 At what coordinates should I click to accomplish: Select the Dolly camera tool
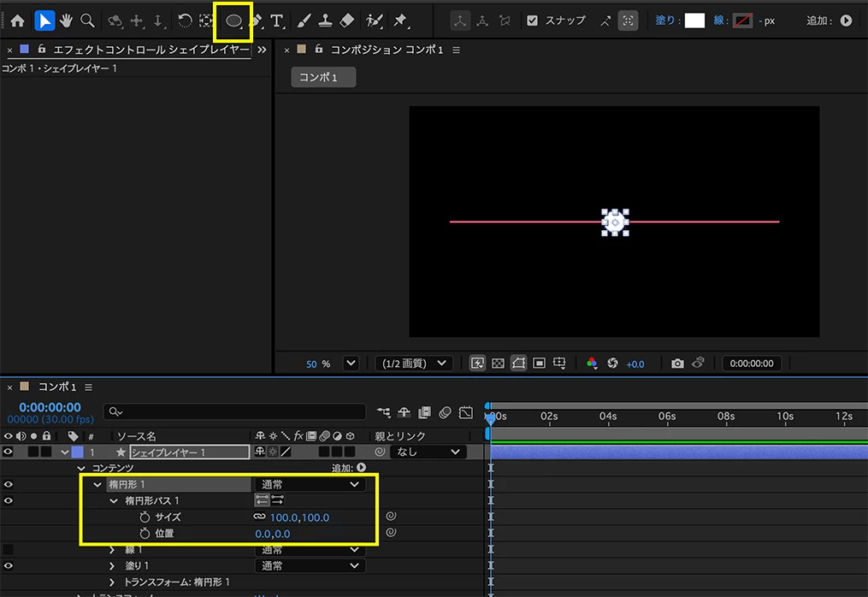pyautogui.click(x=158, y=21)
